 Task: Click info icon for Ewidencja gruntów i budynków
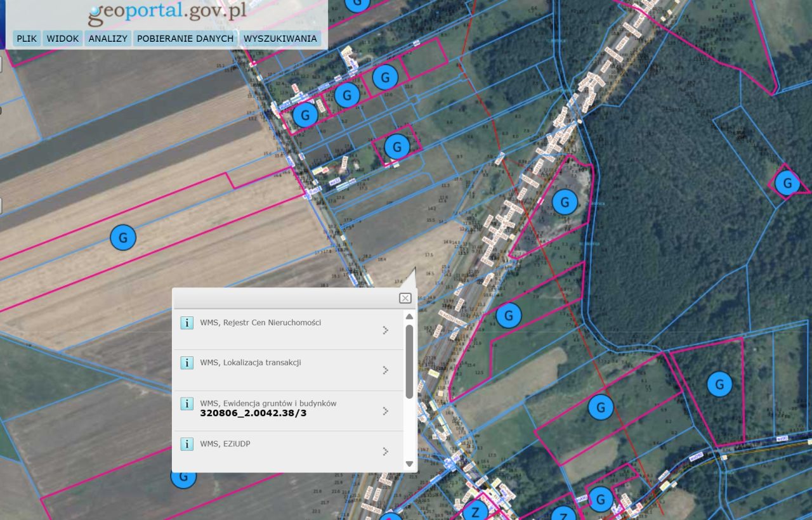tap(187, 404)
